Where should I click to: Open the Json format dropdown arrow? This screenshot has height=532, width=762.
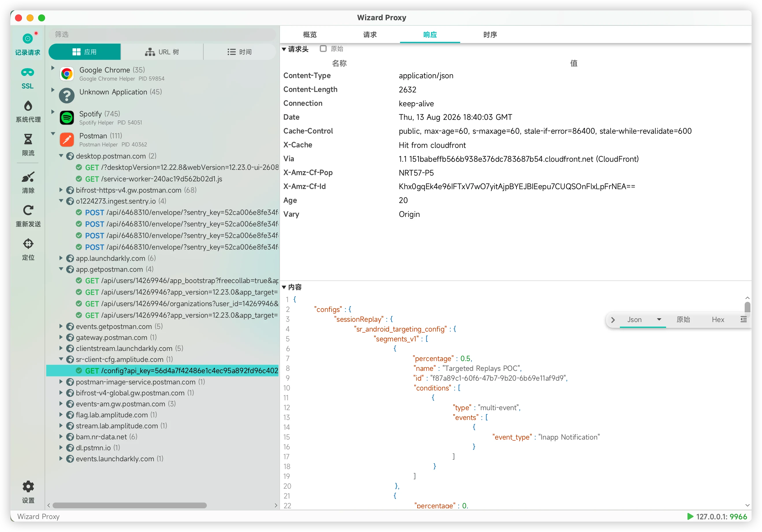659,319
